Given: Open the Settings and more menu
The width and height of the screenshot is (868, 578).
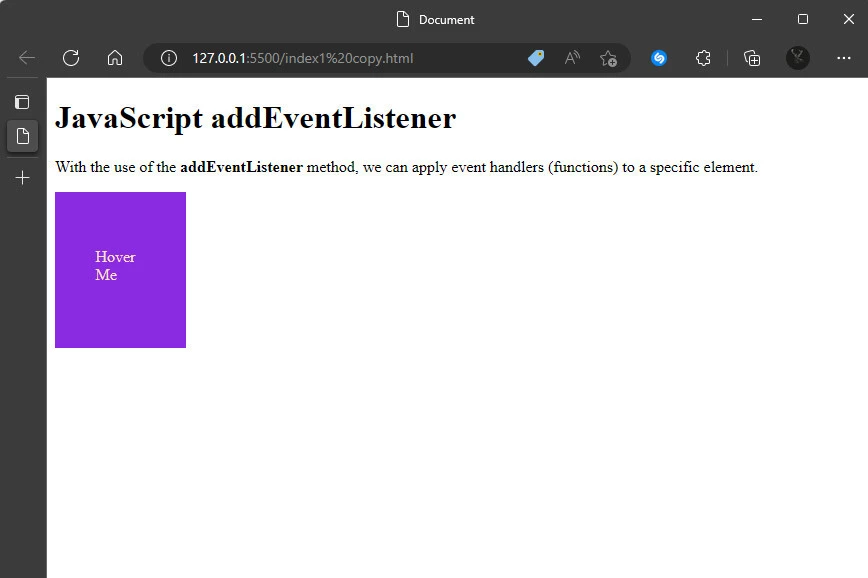Looking at the screenshot, I should [844, 58].
